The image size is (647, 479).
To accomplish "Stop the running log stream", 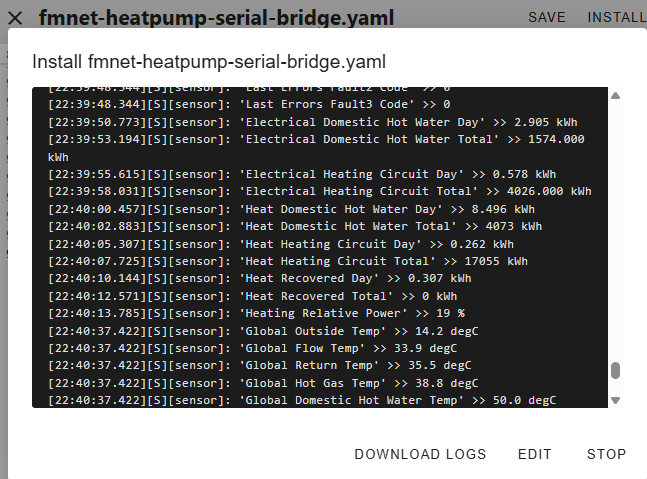I will tap(606, 454).
